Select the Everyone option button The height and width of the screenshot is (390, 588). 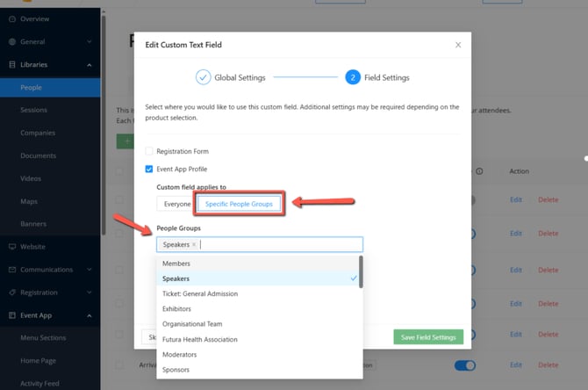click(x=176, y=204)
